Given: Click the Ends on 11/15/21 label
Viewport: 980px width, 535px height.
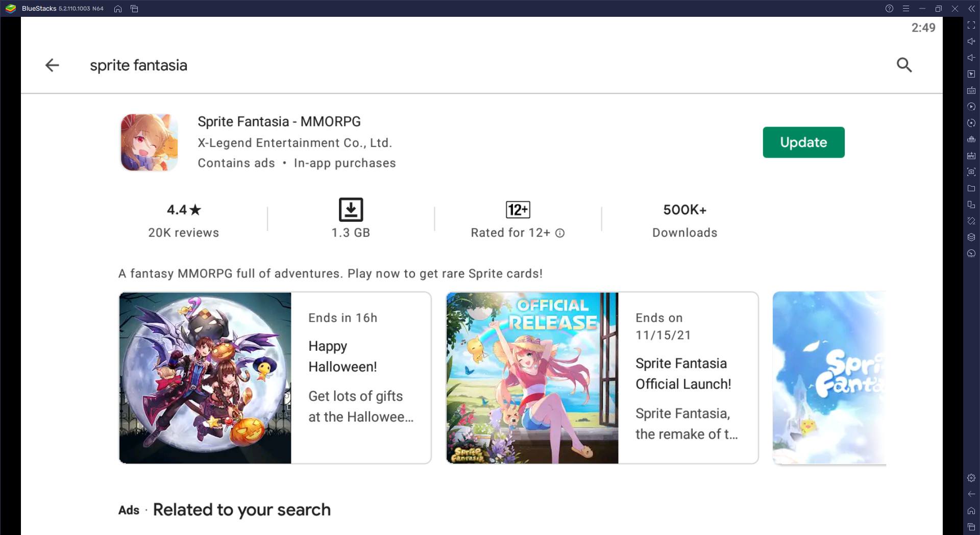Looking at the screenshot, I should (663, 326).
